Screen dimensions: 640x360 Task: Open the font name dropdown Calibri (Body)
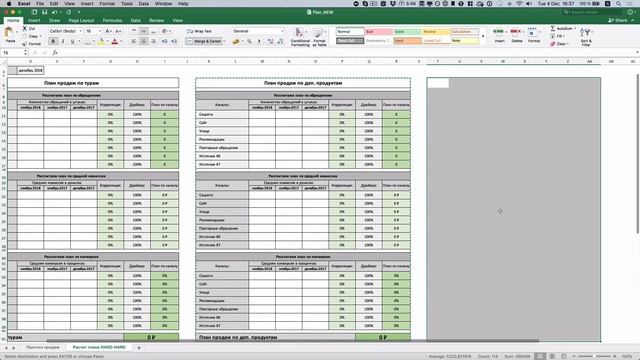(x=66, y=31)
